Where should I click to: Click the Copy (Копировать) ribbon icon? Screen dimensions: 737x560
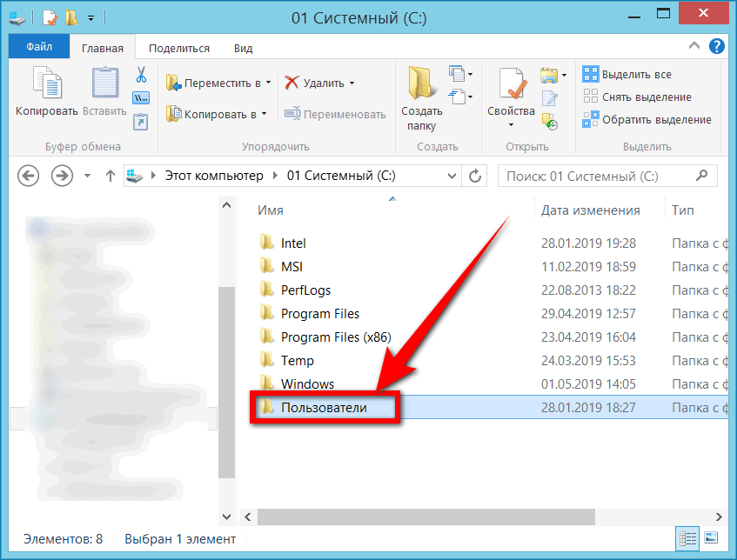46,83
